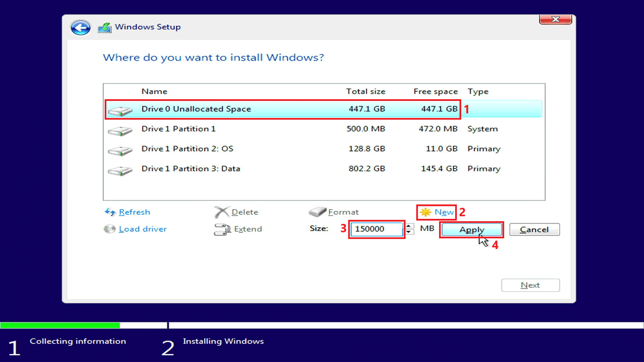The height and width of the screenshot is (362, 644).
Task: Click the Drive 1 Partition 1 disk icon
Action: coord(120,131)
